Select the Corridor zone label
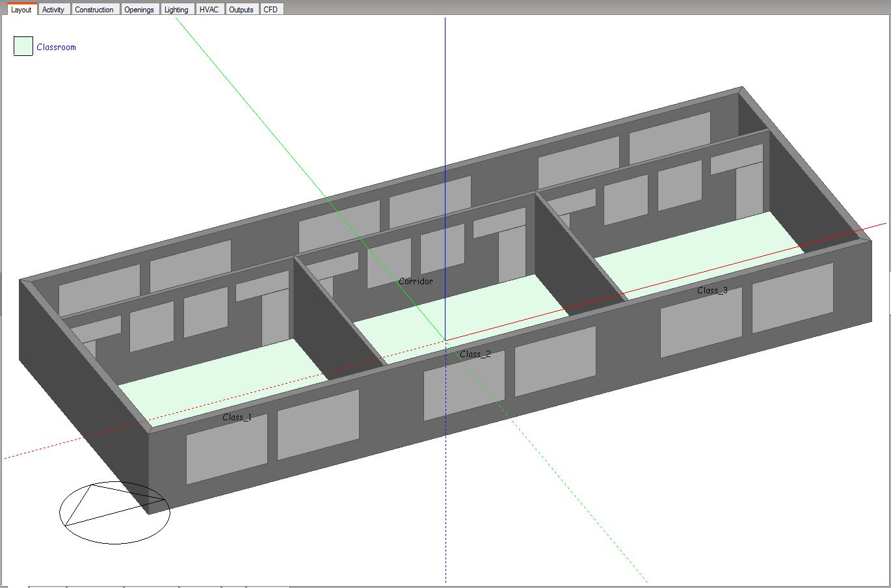This screenshot has height=588, width=891. pos(416,282)
